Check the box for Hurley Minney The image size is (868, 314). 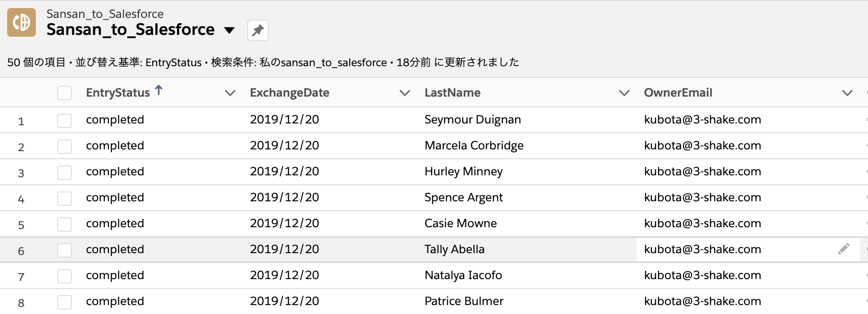coord(64,172)
